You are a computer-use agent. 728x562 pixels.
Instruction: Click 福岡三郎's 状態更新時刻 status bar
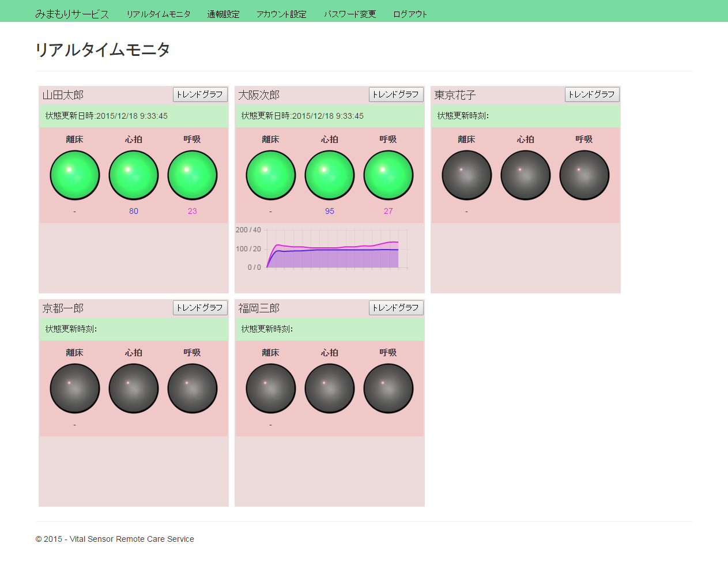(330, 329)
